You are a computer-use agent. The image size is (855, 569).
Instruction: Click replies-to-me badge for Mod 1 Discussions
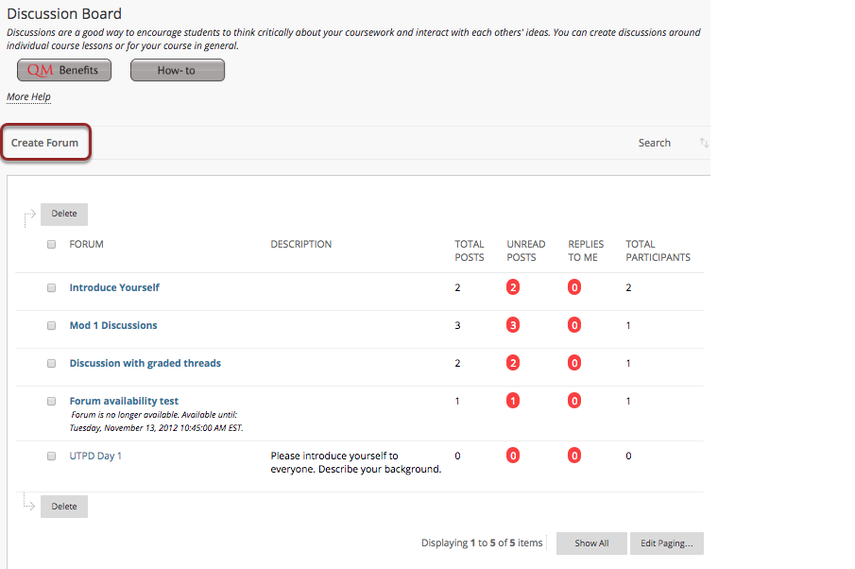click(x=574, y=325)
